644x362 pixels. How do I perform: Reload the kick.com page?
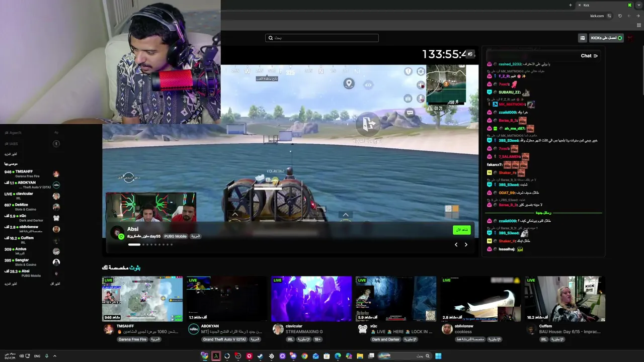pyautogui.click(x=620, y=16)
